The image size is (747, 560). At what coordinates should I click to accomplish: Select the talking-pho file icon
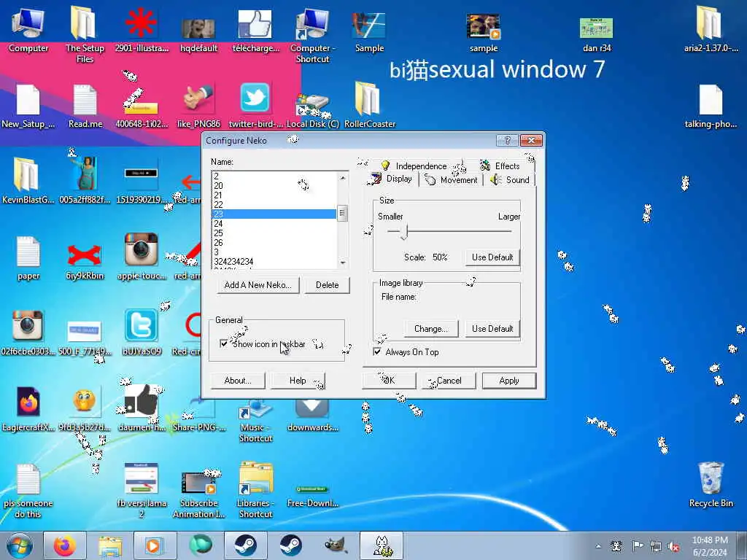(x=711, y=106)
